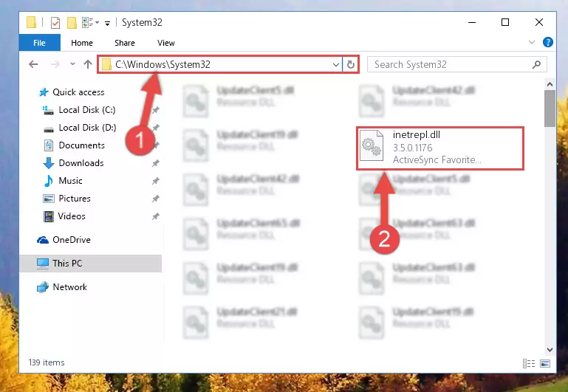Click the address bar path C:\Windows\System32
Image resolution: width=568 pixels, height=392 pixels.
point(162,64)
